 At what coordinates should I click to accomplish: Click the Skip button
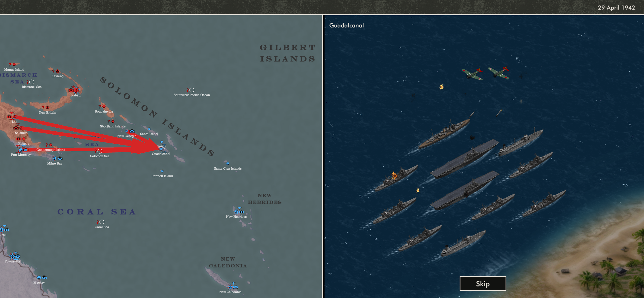click(483, 283)
